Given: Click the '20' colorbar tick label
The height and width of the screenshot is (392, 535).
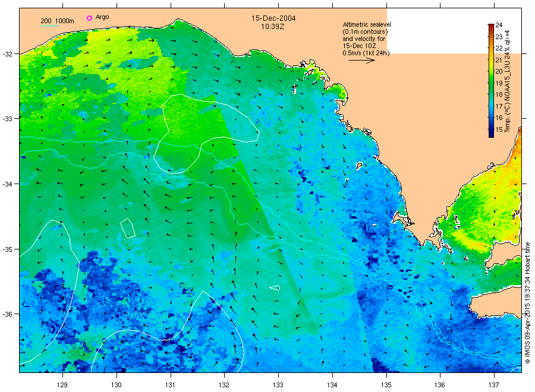Looking at the screenshot, I should point(499,71).
